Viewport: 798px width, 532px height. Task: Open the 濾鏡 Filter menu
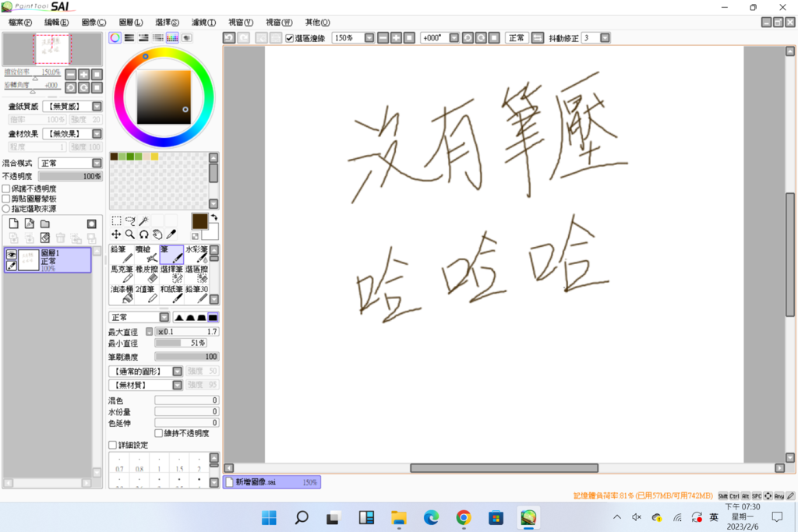(x=203, y=23)
